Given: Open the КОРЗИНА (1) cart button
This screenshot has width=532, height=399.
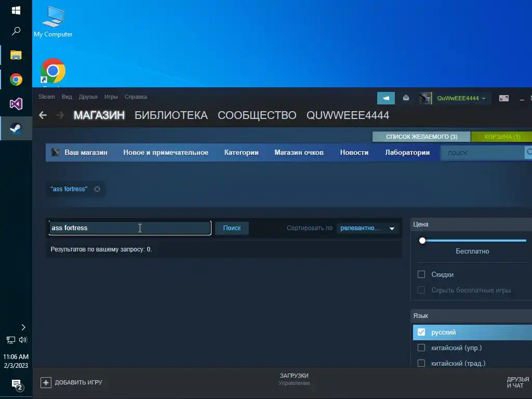Looking at the screenshot, I should [502, 137].
